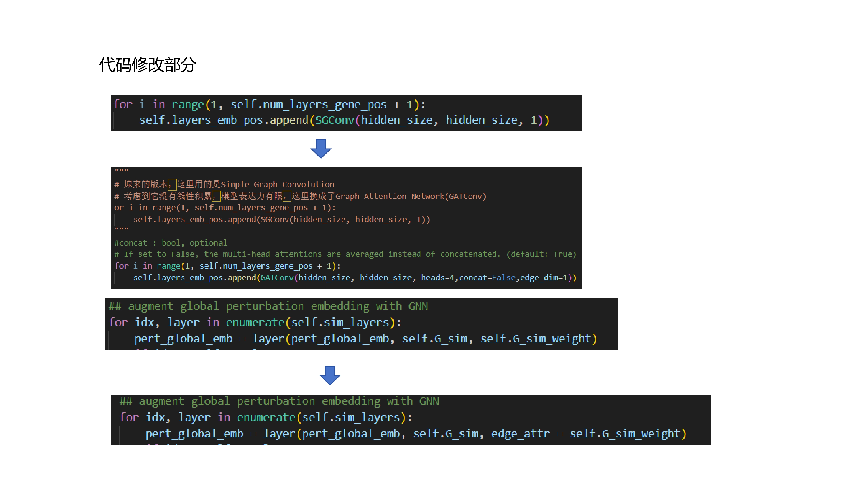Click the slide title 代码修改部分
The width and height of the screenshot is (868, 488).
pos(148,64)
